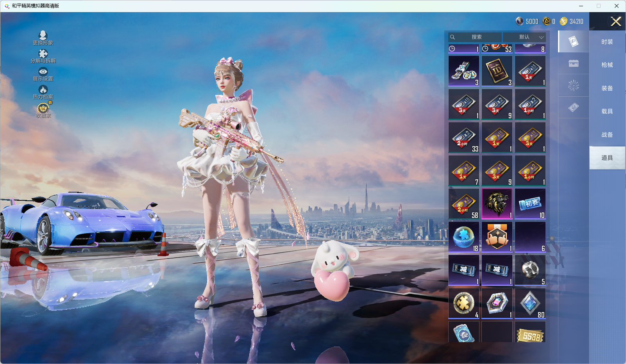Image resolution: width=626 pixels, height=364 pixels.
Task: Select the SS38 gold ticket item
Action: click(x=530, y=332)
